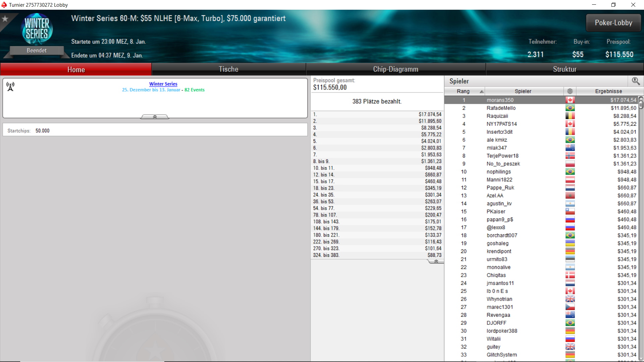
Task: Click morans350's Canada flag icon
Action: click(x=570, y=100)
